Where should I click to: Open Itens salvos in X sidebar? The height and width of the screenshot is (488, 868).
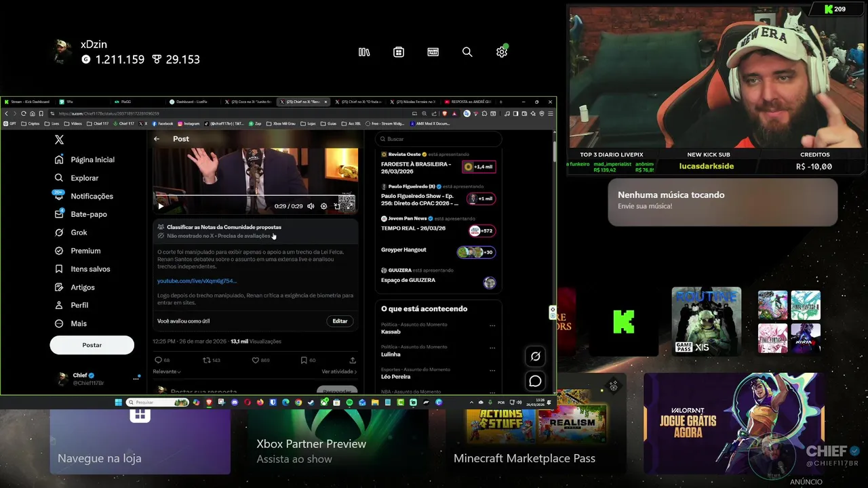(82, 269)
